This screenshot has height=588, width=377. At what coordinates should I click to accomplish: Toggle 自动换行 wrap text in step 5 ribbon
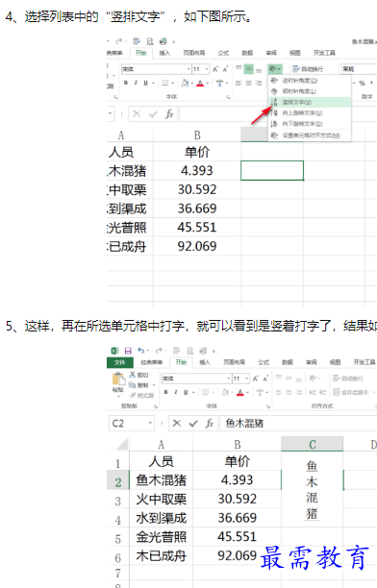348,379
